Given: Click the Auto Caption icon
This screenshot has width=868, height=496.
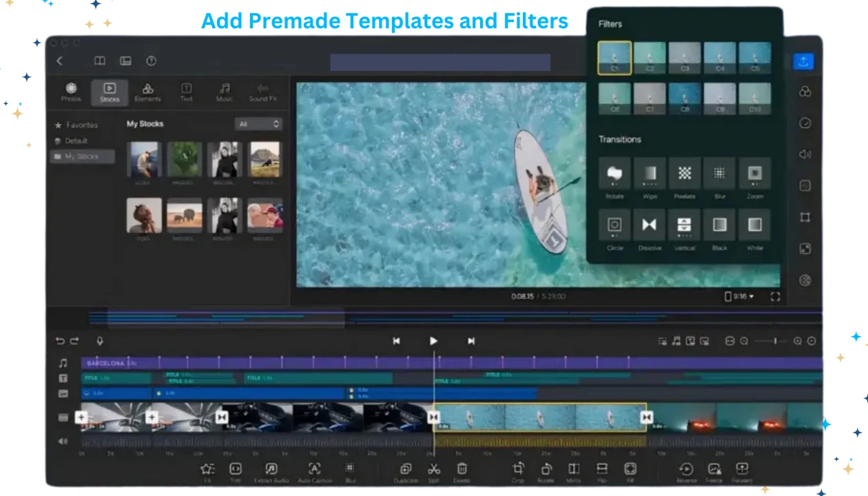Looking at the screenshot, I should click(x=314, y=469).
